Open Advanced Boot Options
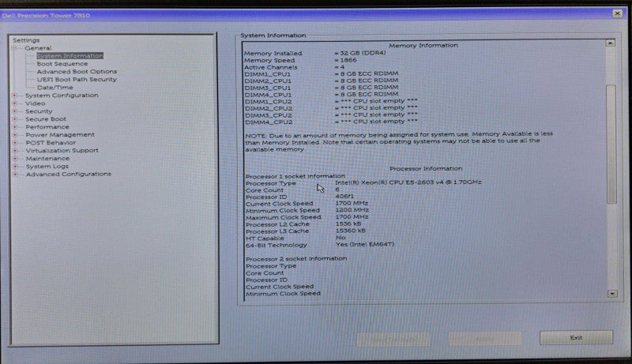Screen dimensions: 632x364 pos(77,72)
